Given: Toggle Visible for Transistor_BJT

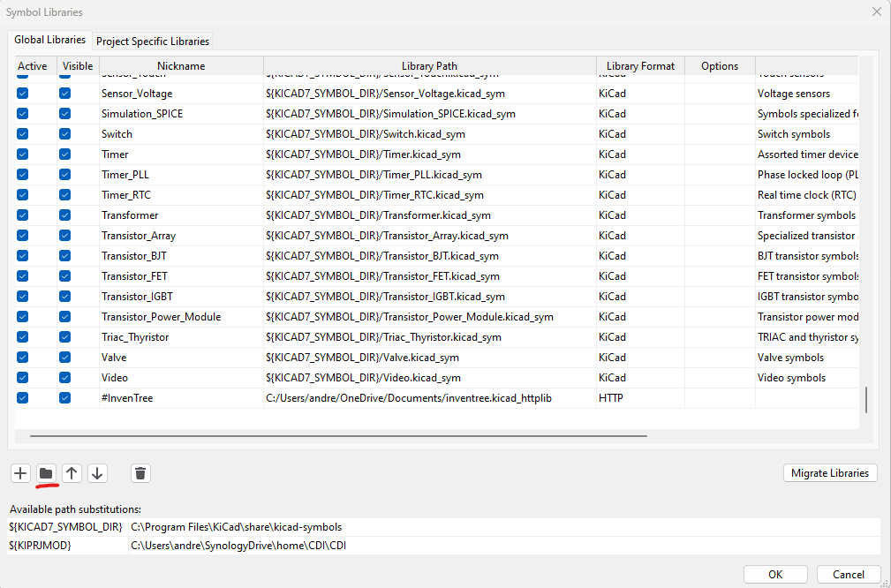Looking at the screenshot, I should point(64,256).
